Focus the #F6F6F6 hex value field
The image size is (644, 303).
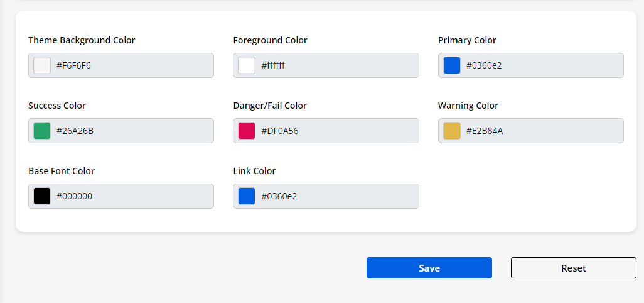132,65
